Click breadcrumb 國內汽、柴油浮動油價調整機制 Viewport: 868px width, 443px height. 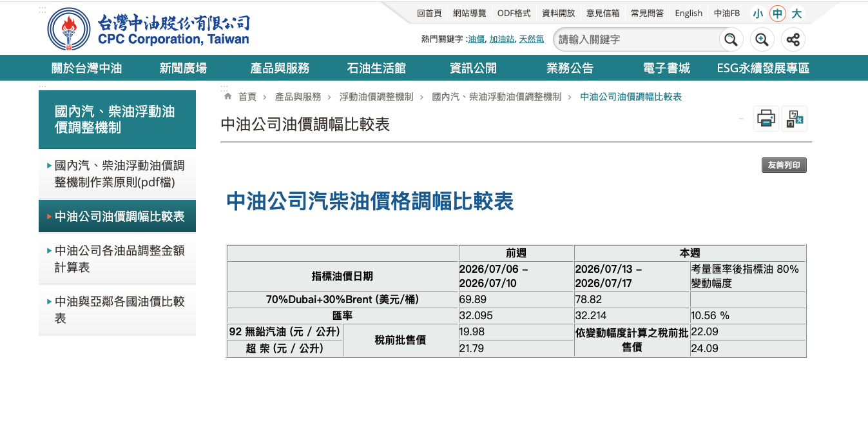(497, 97)
